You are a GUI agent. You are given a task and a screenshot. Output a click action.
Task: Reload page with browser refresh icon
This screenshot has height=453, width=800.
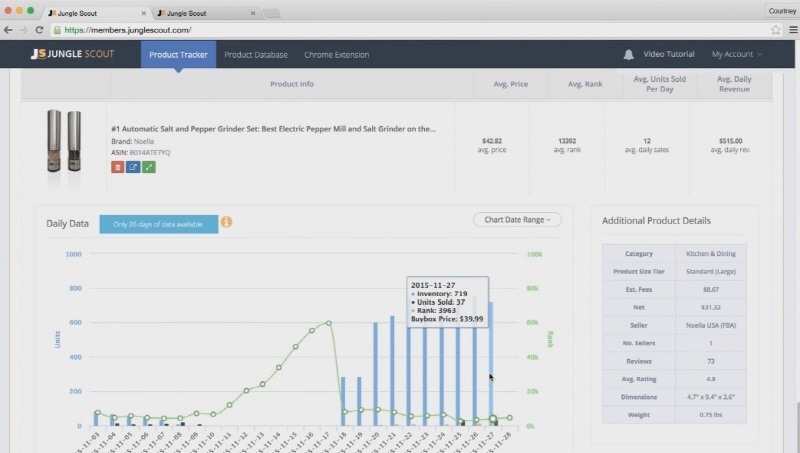(39, 30)
